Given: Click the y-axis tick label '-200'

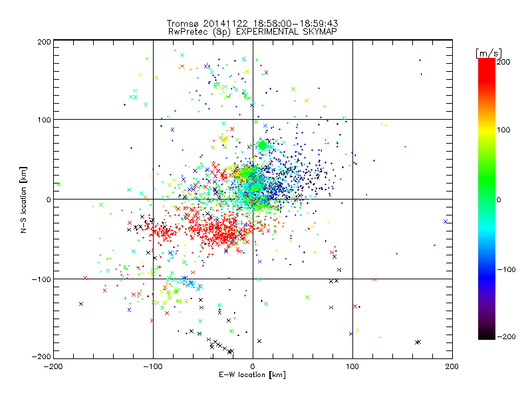Looking at the screenshot, I should (41, 356).
